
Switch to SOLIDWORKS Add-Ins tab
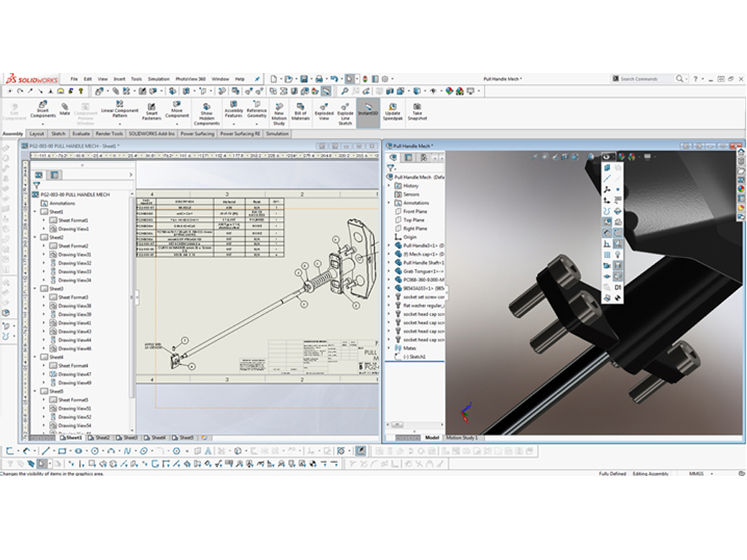click(152, 134)
